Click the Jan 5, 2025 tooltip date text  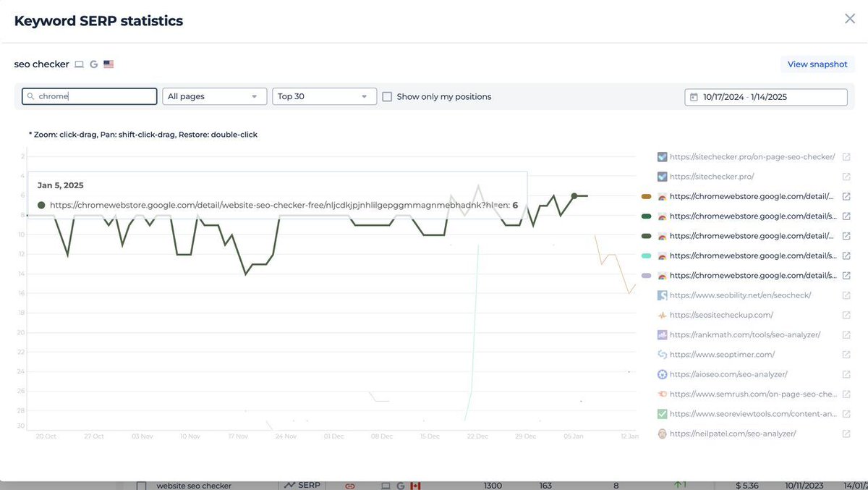(60, 185)
